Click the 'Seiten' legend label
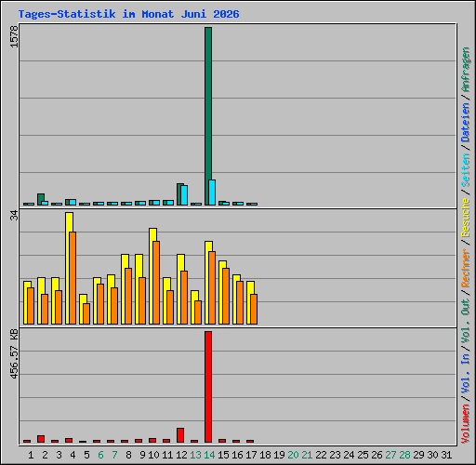Image resolution: width=476 pixels, height=465 pixels. [466, 170]
